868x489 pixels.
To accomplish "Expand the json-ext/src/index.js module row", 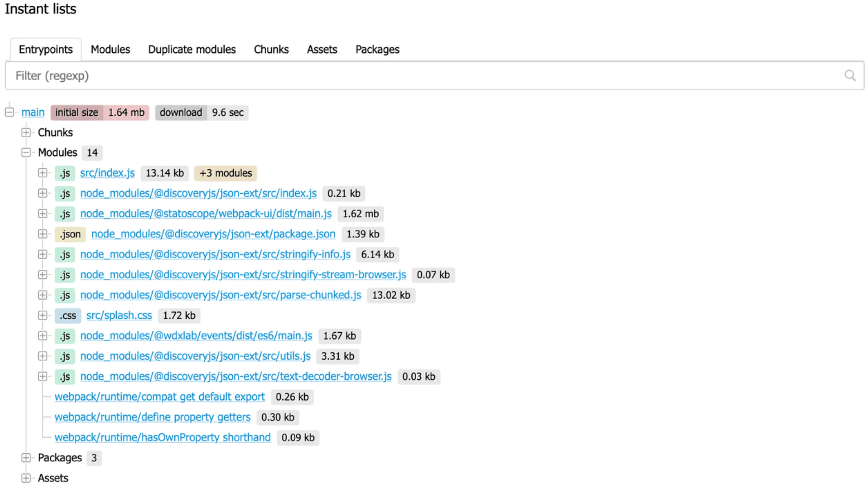I will click(43, 193).
